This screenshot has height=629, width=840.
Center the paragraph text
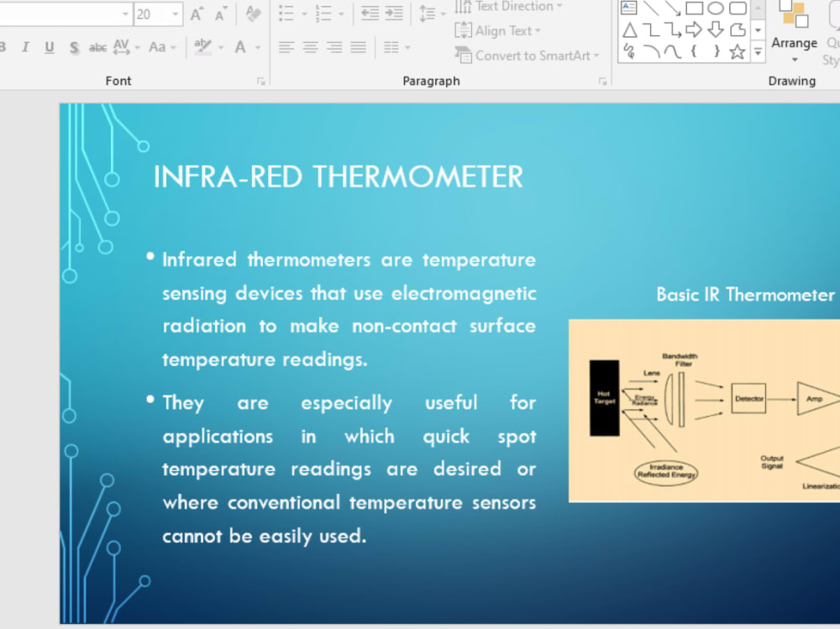310,48
